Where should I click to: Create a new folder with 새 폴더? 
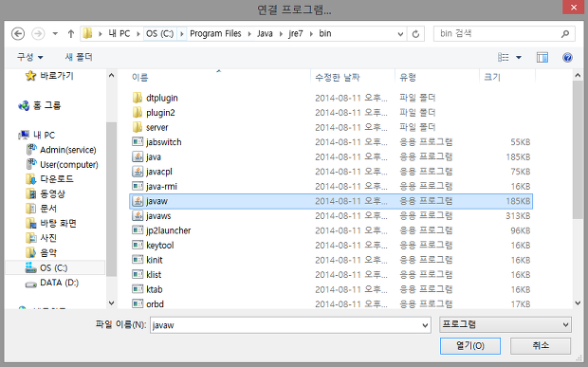coord(79,57)
